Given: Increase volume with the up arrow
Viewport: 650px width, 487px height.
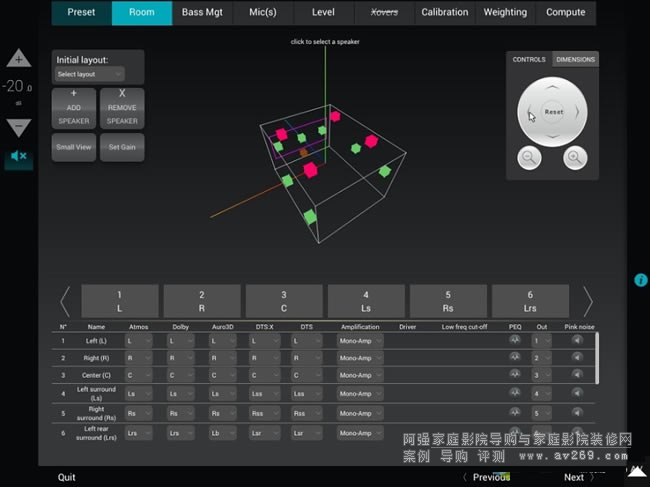Looking at the screenshot, I should (19, 58).
